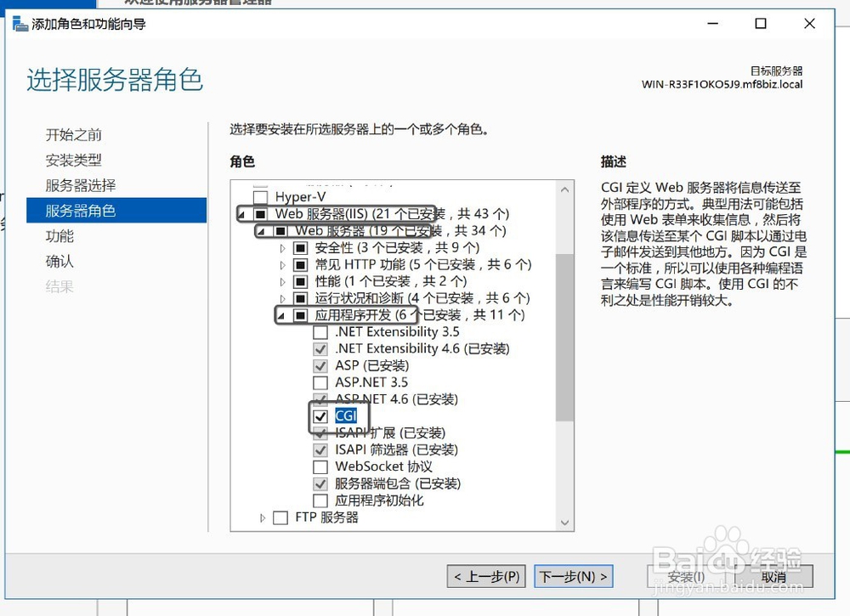This screenshot has height=616, width=850.
Task: Navigate to the 功能 step
Action: coord(59,236)
